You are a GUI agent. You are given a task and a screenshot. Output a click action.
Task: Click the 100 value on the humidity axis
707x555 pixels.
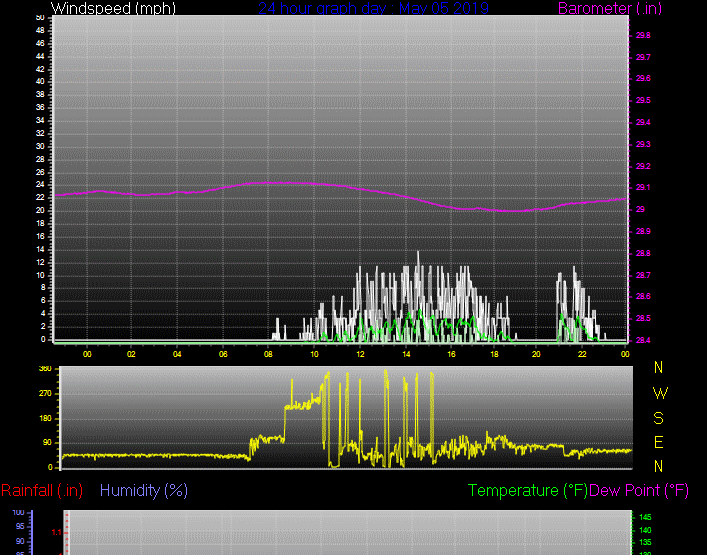[18, 513]
